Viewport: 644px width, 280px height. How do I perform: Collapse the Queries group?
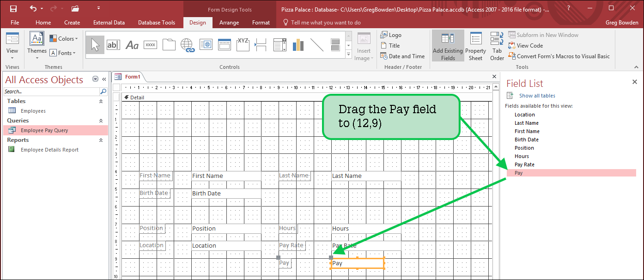point(101,121)
